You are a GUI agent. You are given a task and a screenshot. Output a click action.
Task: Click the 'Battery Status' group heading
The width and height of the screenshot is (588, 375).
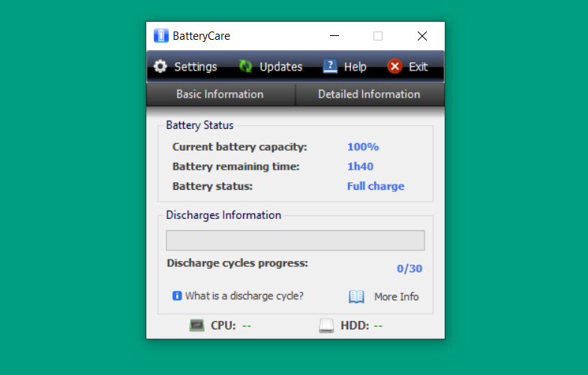click(x=199, y=124)
